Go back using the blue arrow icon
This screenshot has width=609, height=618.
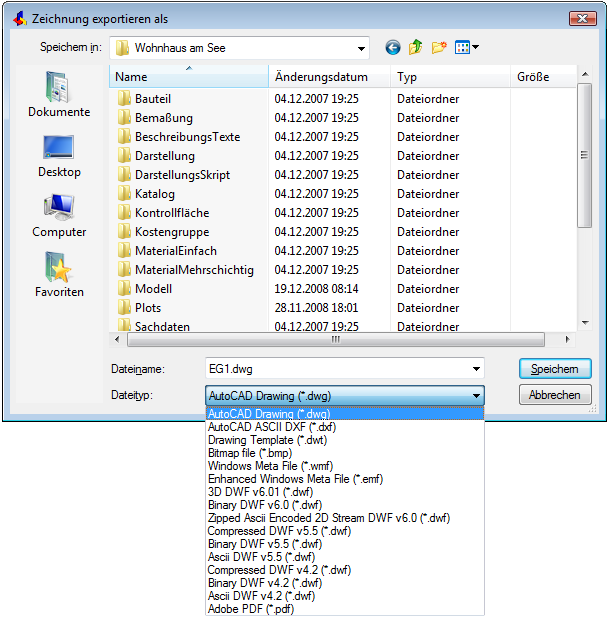click(x=393, y=48)
